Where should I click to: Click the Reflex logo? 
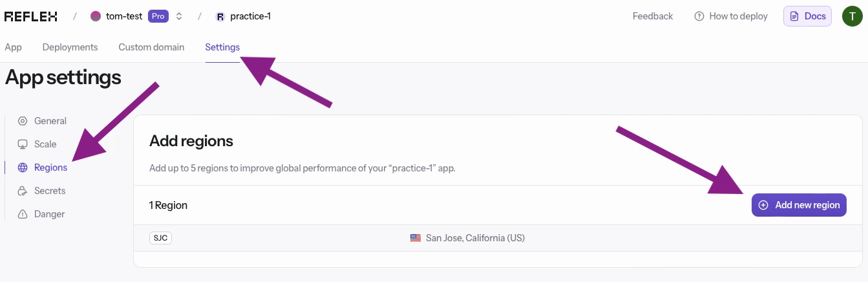click(31, 16)
